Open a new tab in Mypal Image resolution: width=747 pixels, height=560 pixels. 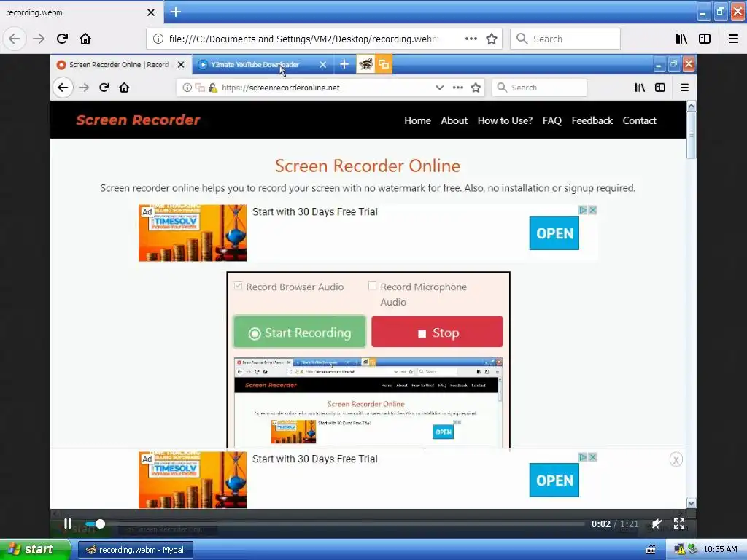176,12
